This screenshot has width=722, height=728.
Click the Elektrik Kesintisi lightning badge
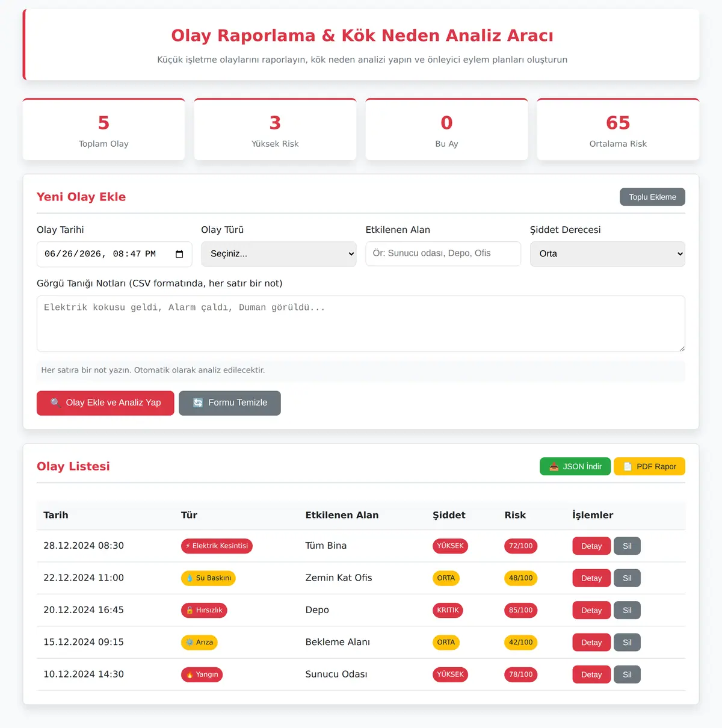(x=217, y=546)
